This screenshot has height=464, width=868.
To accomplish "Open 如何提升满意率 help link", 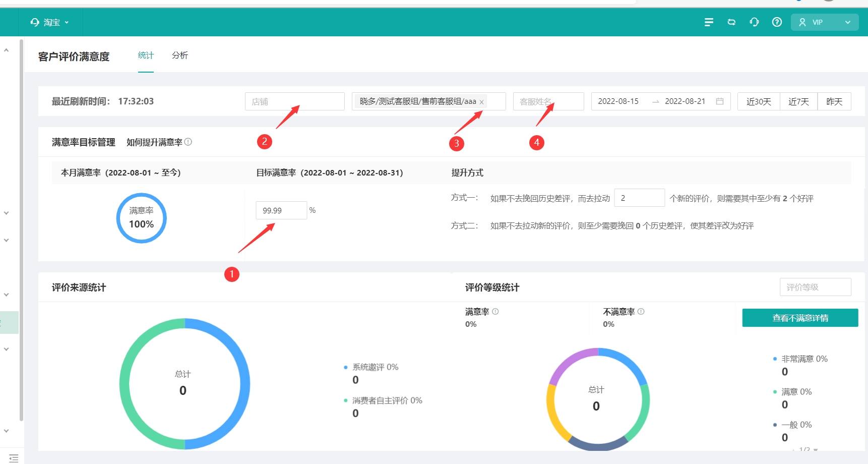I will point(155,142).
